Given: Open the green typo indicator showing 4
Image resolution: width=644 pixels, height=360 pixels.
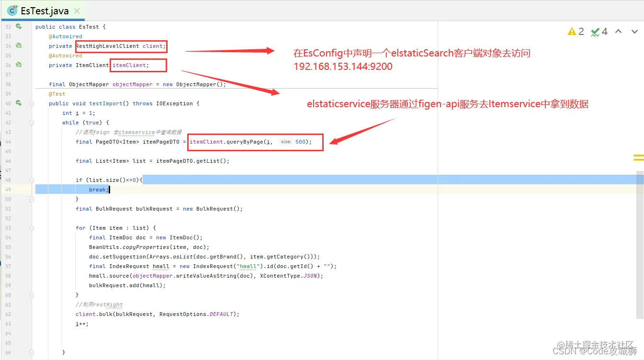Looking at the screenshot, I should click(599, 32).
